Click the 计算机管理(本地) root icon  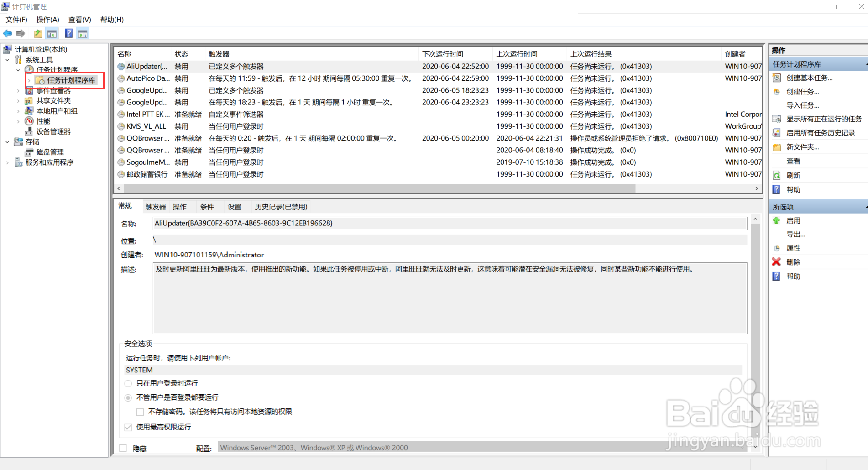tap(8, 49)
